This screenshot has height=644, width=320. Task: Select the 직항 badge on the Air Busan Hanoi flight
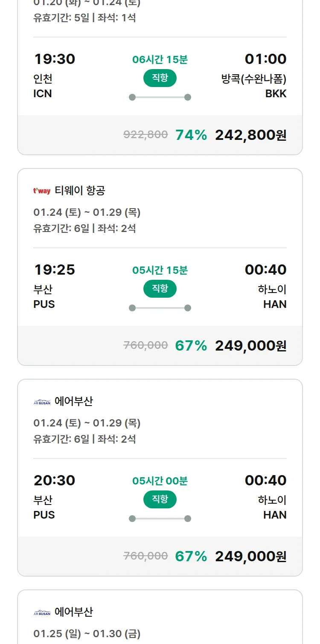(160, 499)
